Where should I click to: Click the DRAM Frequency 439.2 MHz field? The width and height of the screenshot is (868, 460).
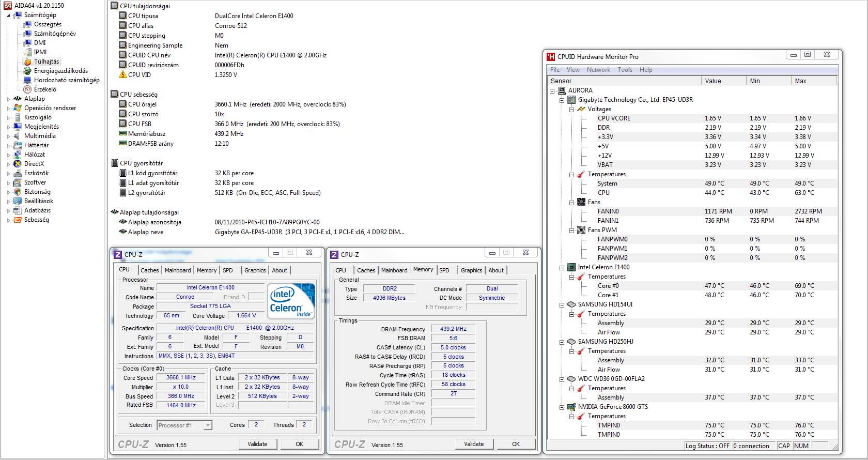[453, 329]
